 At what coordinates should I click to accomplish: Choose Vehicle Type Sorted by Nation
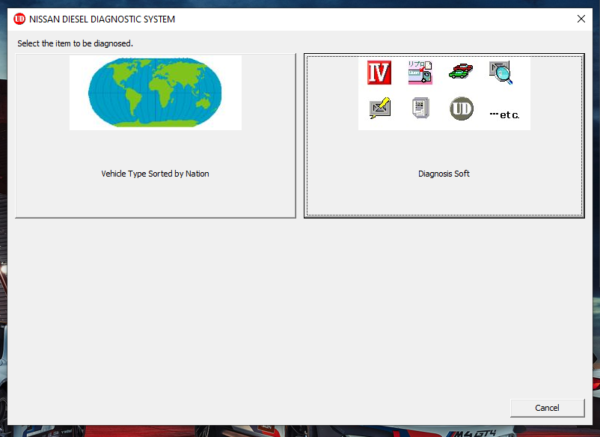click(155, 136)
